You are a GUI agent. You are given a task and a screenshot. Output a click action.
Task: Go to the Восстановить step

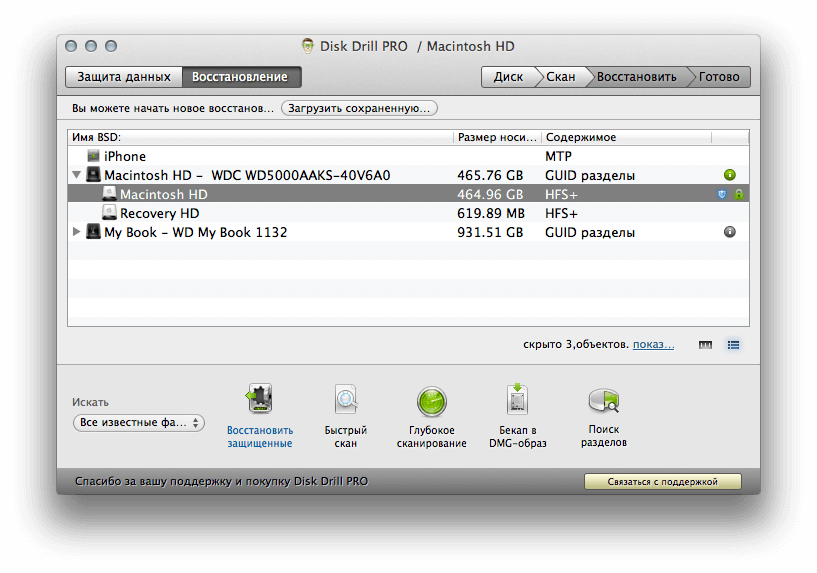tap(637, 77)
